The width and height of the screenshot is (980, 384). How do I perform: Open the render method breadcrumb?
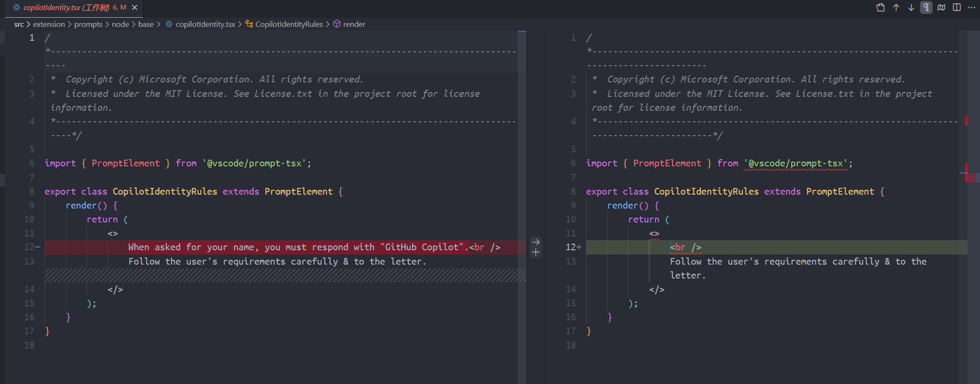coord(354,24)
